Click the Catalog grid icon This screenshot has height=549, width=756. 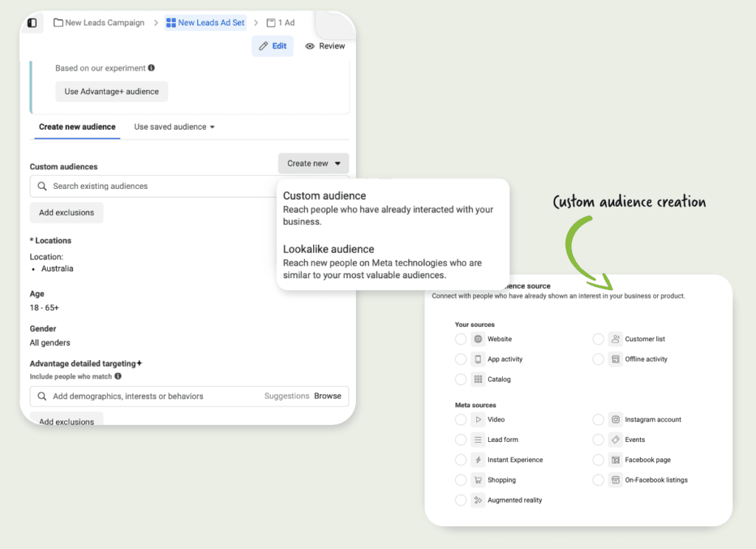point(478,379)
